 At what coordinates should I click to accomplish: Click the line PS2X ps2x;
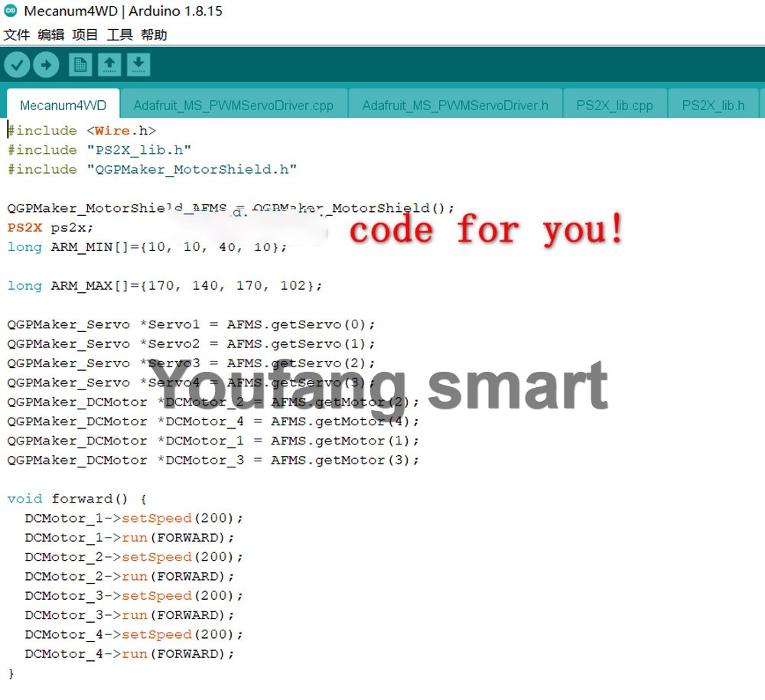[50, 227]
